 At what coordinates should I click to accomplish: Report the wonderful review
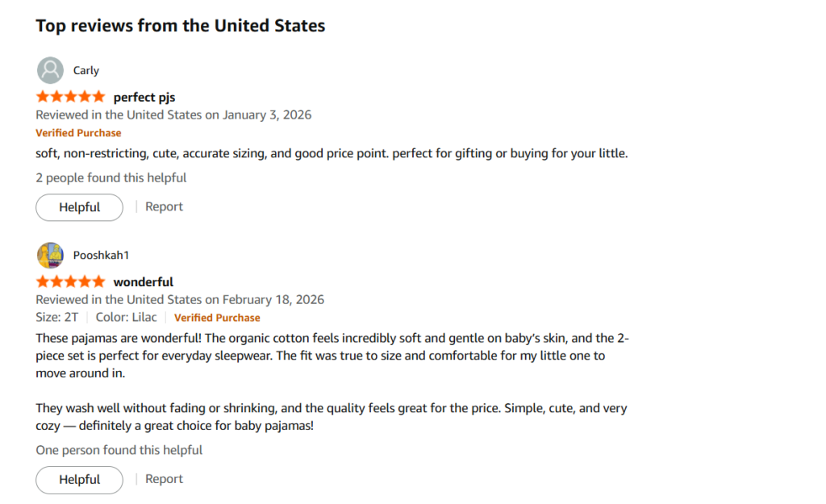point(164,478)
